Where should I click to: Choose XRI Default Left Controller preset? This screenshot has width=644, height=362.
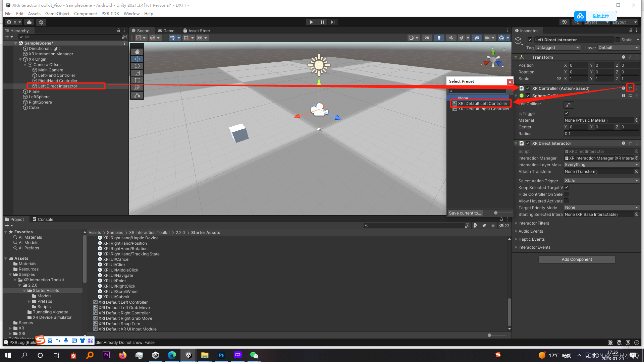point(482,104)
